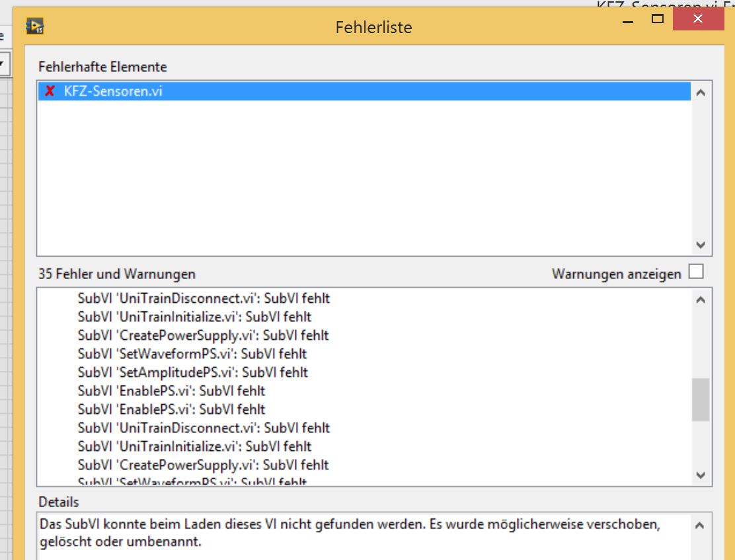Select the lower 'UniTrainInitialize.vi' error entry
Screen dimensions: 735x560
pos(194,446)
